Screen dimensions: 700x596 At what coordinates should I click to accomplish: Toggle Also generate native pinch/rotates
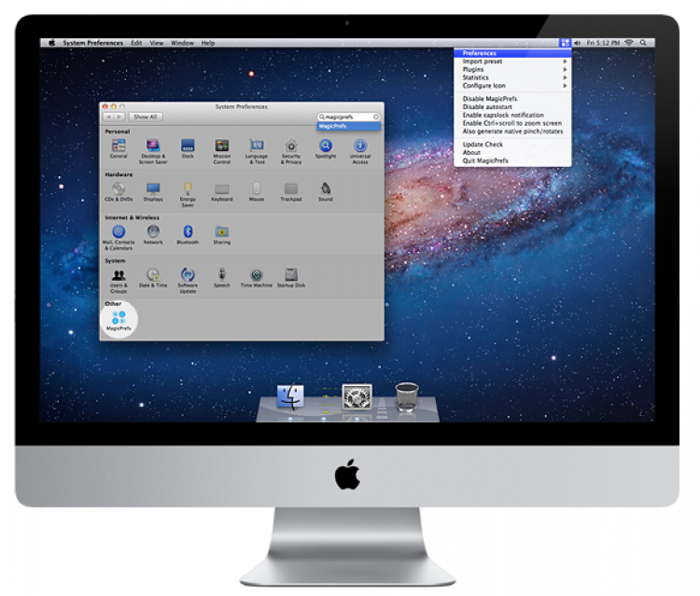click(512, 132)
